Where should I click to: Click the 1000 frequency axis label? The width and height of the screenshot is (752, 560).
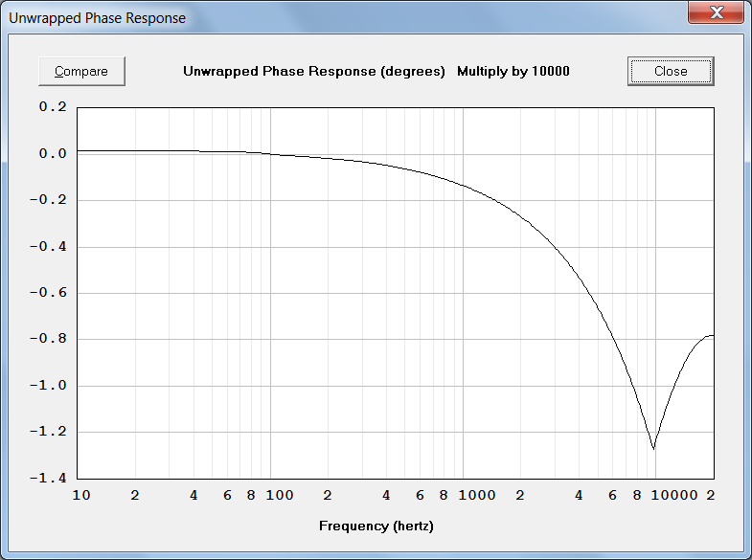click(477, 495)
